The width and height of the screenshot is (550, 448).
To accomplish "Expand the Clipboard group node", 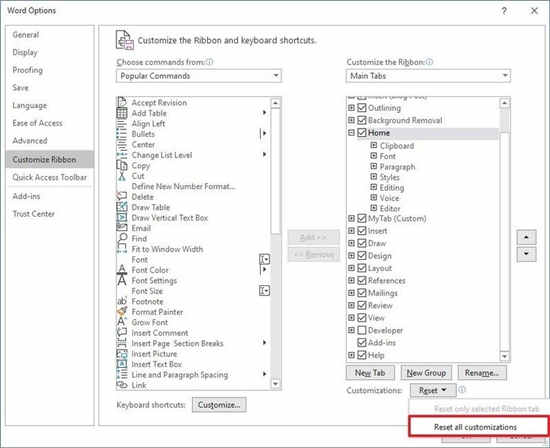I will pos(374,145).
